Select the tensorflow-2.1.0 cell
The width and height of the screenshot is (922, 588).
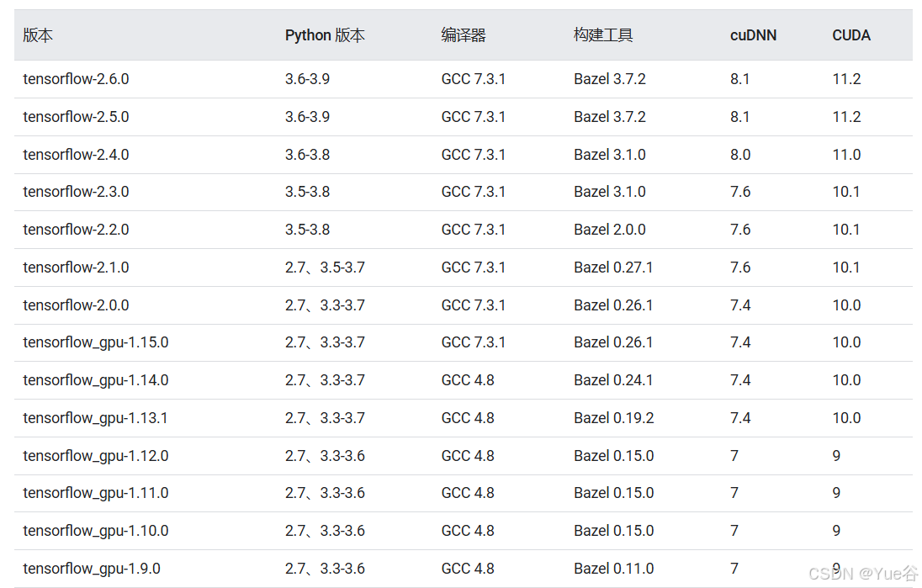point(76,268)
